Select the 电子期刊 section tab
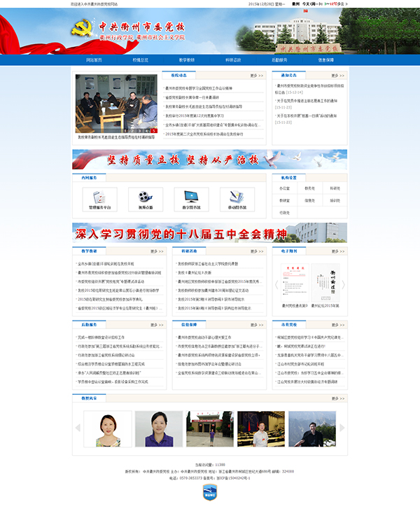Image resolution: width=420 pixels, height=509 pixels. [x=289, y=251]
